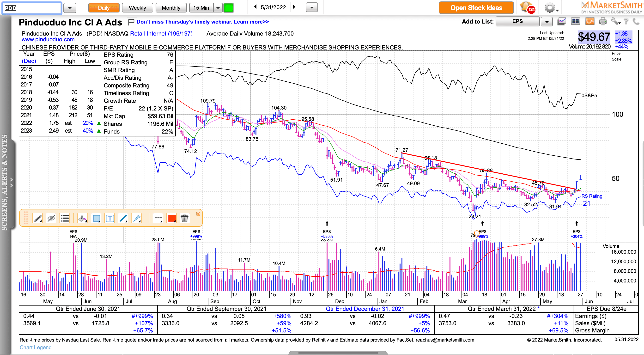Viewport: 644px width, 355px height.
Task: Click the Composite Rating 49 row
Action: click(x=138, y=86)
